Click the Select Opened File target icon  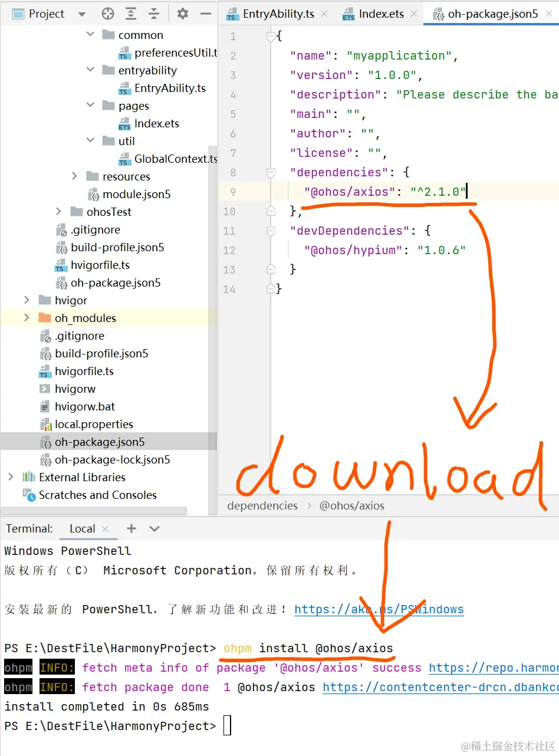107,14
